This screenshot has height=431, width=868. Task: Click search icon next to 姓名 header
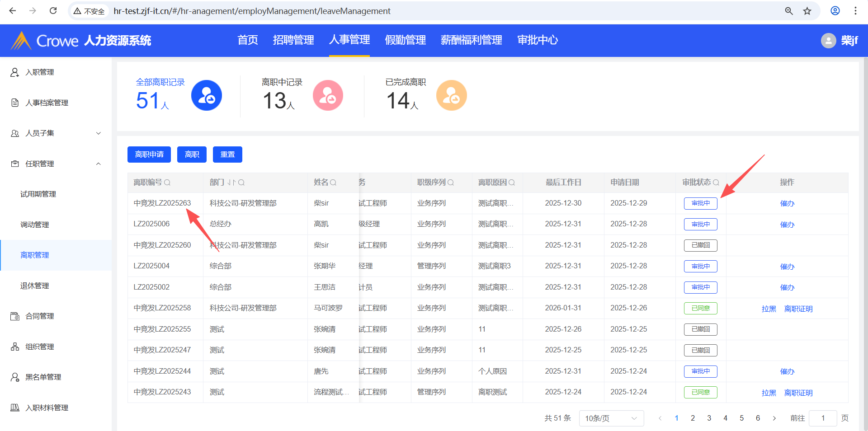[333, 183]
